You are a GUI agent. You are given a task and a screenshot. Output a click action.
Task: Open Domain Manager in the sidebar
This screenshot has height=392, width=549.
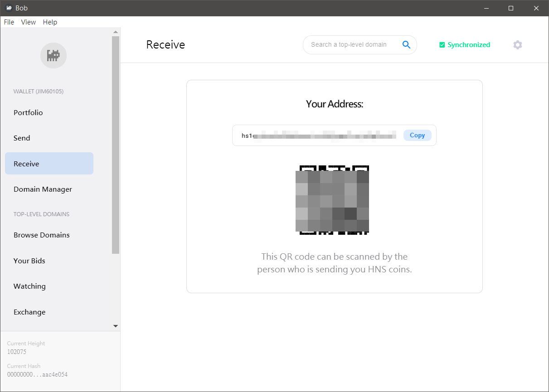43,189
